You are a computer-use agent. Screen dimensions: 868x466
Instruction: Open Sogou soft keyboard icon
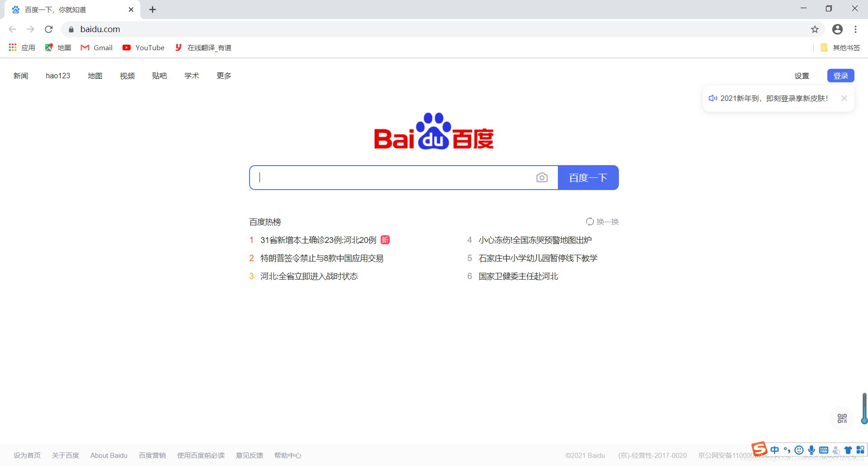(x=824, y=450)
